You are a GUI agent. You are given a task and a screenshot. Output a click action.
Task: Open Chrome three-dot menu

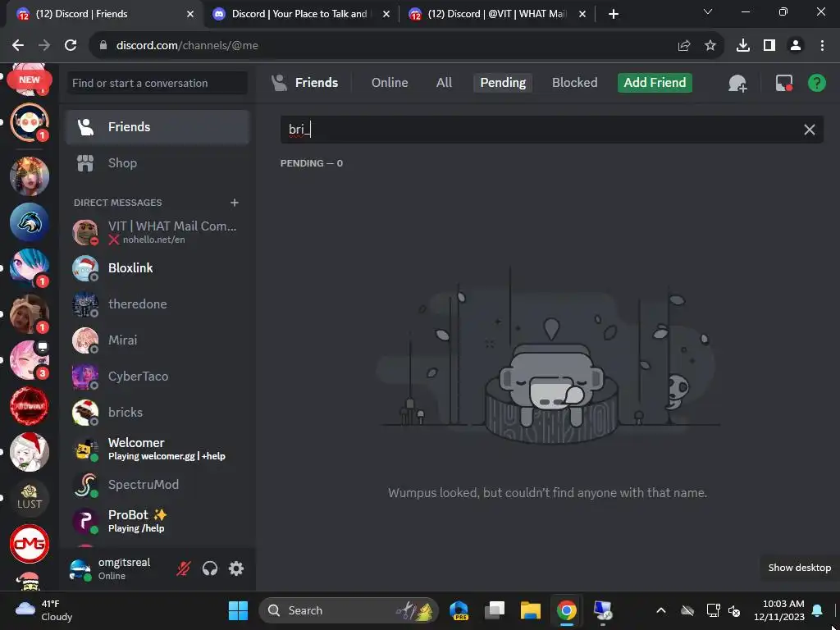[x=822, y=46]
